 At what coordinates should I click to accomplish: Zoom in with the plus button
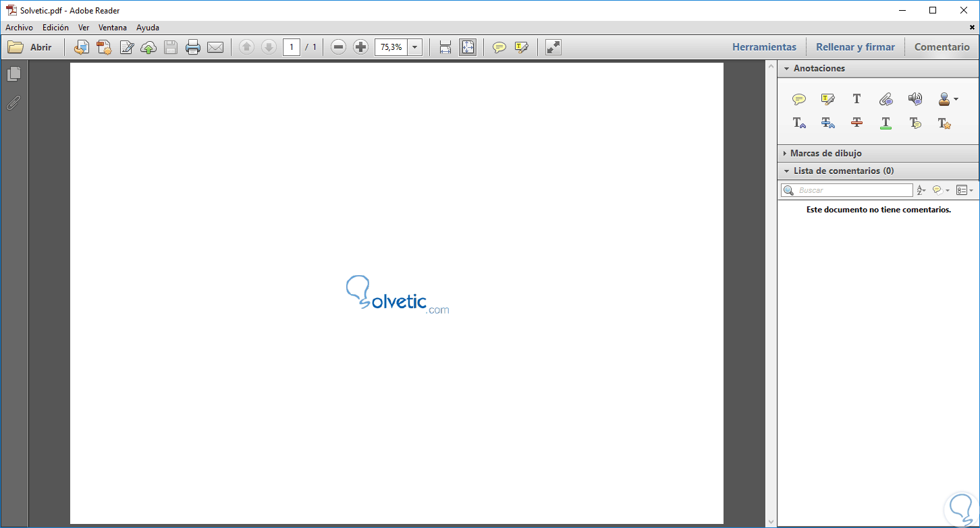(361, 47)
